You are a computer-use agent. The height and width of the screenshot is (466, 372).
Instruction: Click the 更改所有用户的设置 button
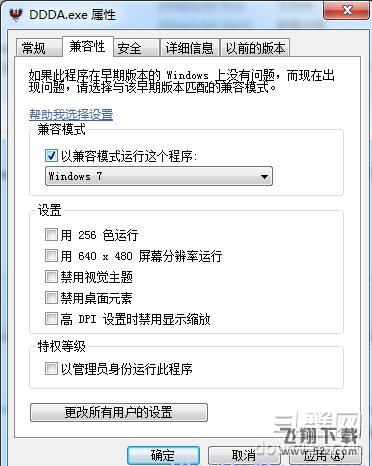click(119, 412)
